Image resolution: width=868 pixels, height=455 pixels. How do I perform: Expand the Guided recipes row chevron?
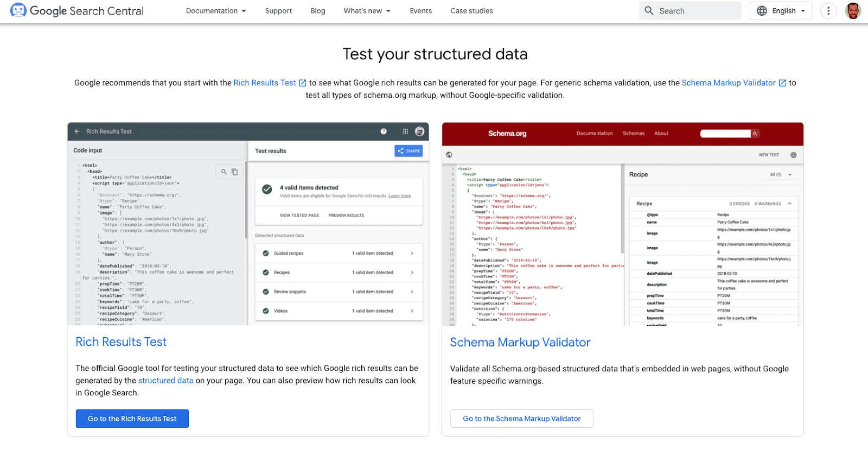tap(412, 254)
